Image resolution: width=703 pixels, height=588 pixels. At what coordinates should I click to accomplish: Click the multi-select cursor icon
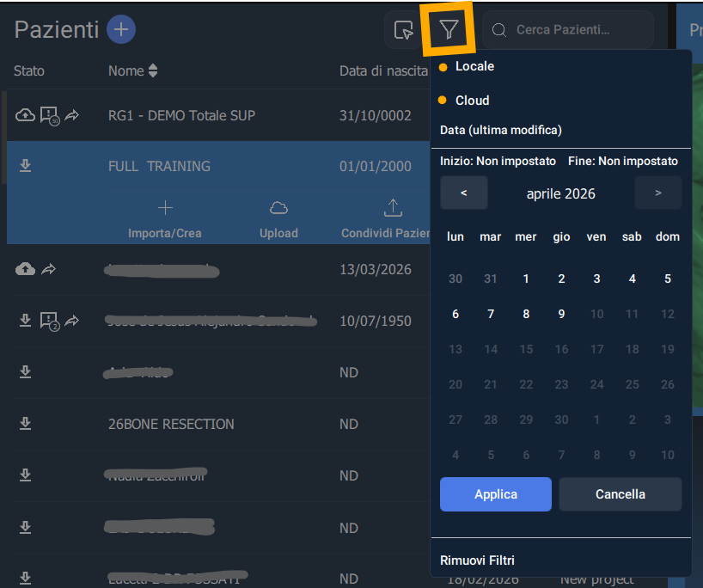point(402,30)
